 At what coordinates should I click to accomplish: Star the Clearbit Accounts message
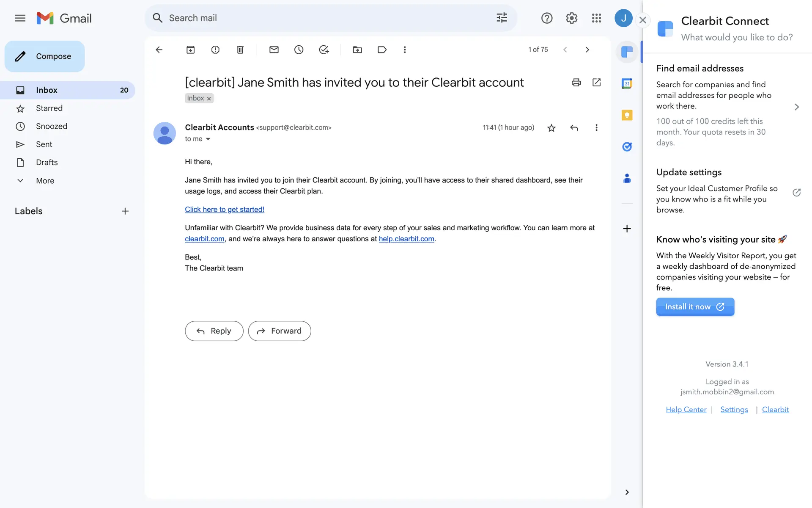point(551,128)
